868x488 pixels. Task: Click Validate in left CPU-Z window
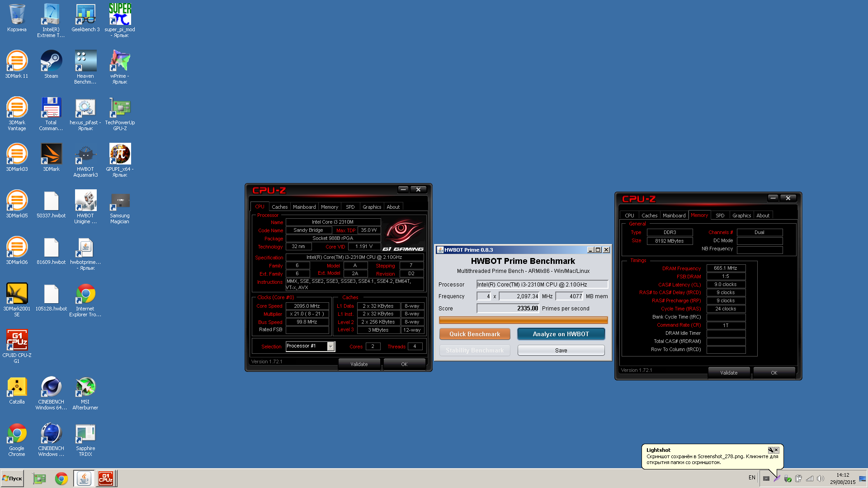pos(359,364)
